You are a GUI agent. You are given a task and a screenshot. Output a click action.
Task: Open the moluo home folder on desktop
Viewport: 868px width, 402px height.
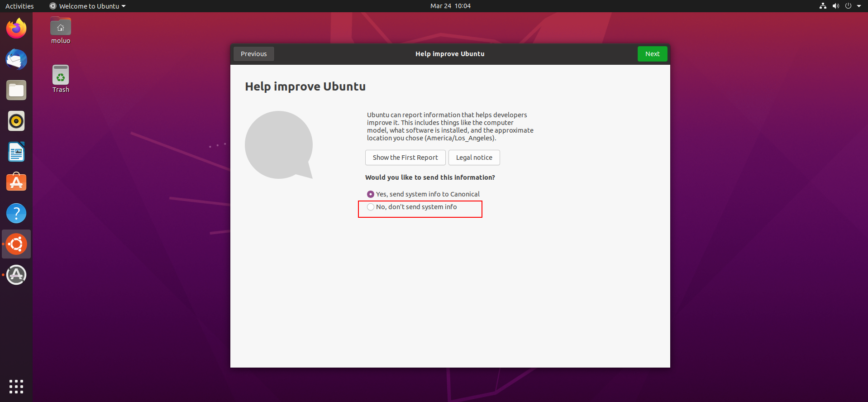[x=61, y=30]
